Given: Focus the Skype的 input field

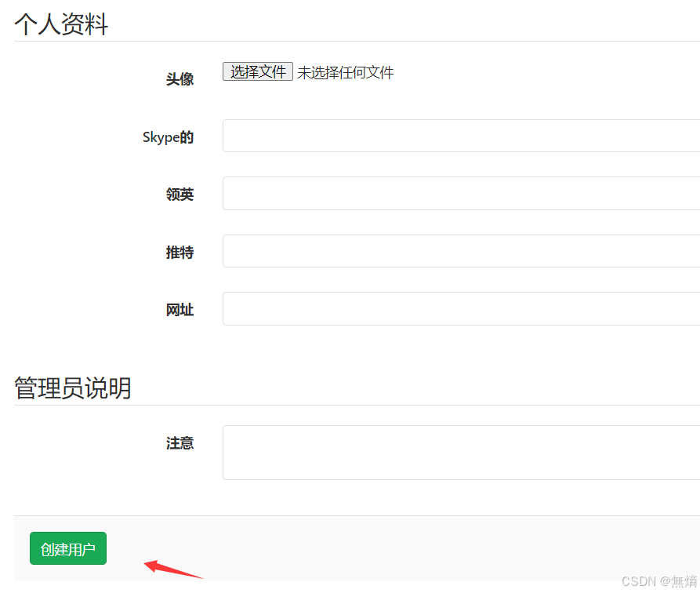Looking at the screenshot, I should coord(461,136).
